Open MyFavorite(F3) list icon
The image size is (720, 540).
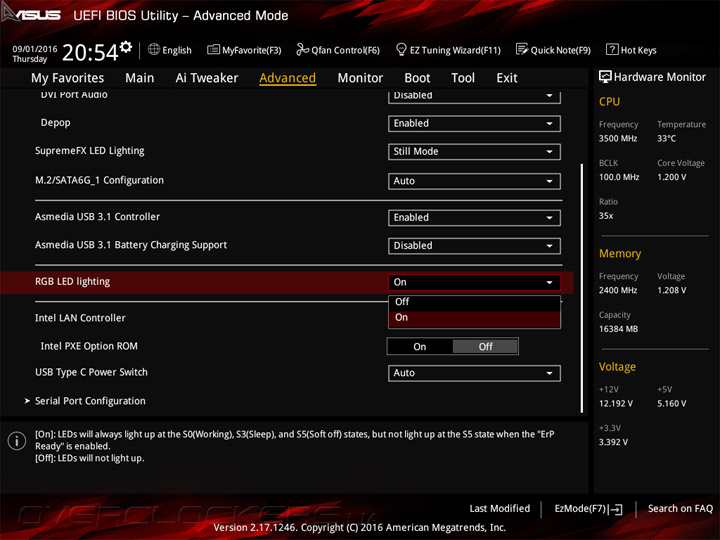click(213, 49)
